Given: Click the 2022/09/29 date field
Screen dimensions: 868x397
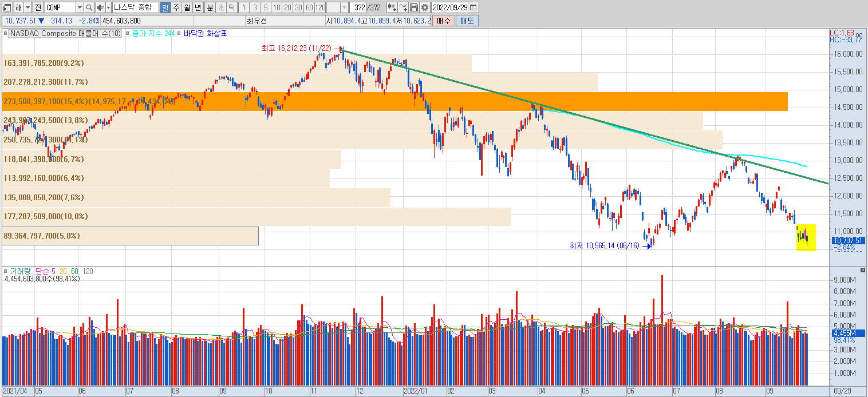Looking at the screenshot, I should [451, 7].
